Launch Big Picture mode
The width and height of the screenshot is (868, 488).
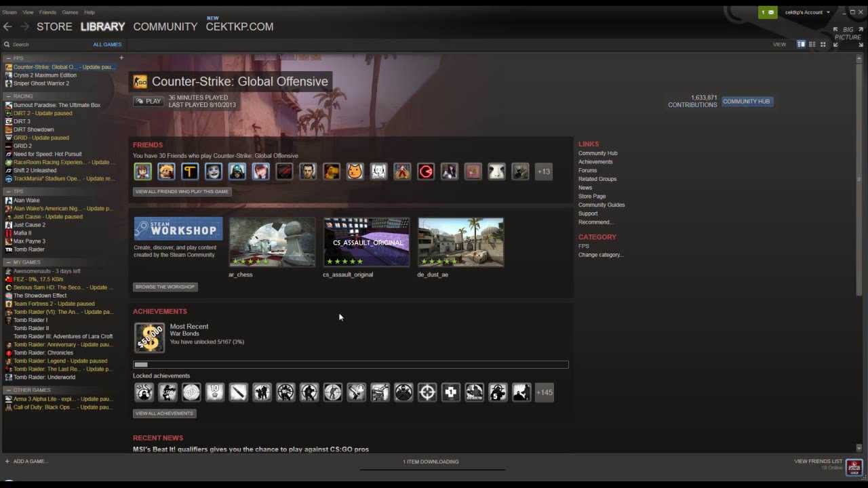[x=848, y=36]
